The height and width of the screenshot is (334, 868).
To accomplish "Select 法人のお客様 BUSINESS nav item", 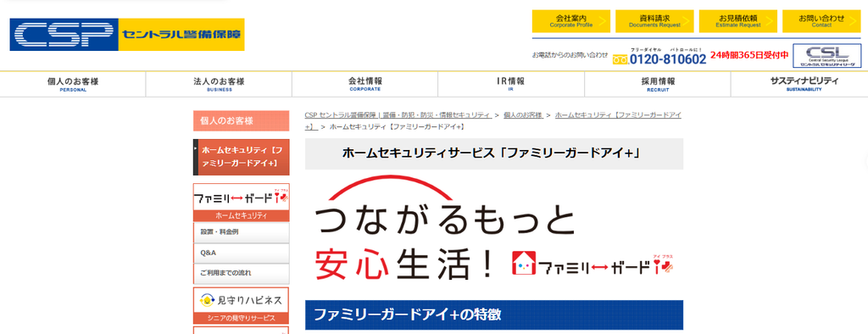I will tap(219, 84).
